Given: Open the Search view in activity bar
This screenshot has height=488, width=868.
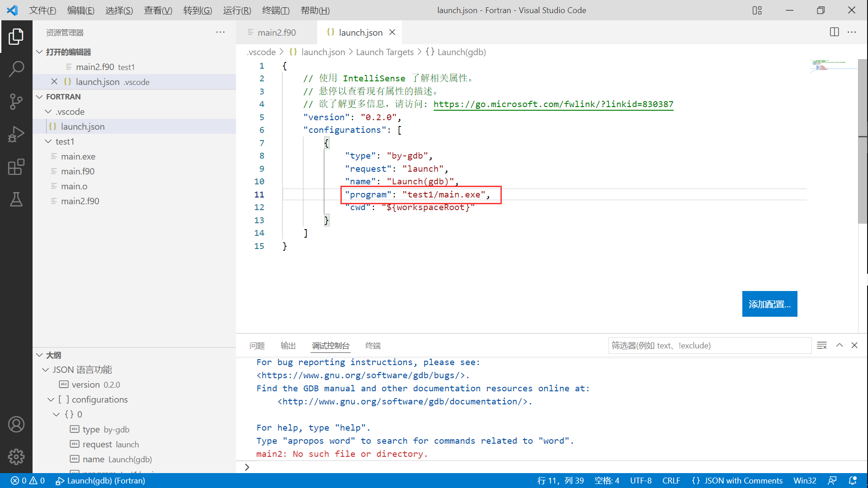Looking at the screenshot, I should click(16, 69).
